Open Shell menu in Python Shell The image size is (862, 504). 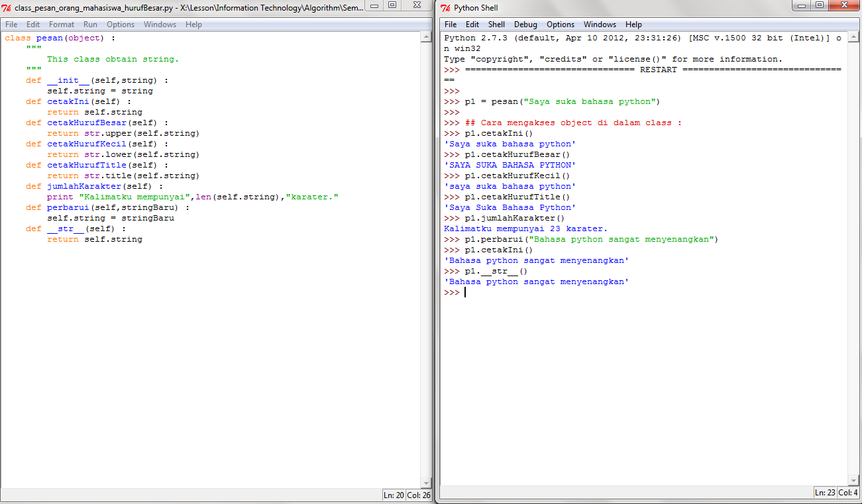coord(496,25)
